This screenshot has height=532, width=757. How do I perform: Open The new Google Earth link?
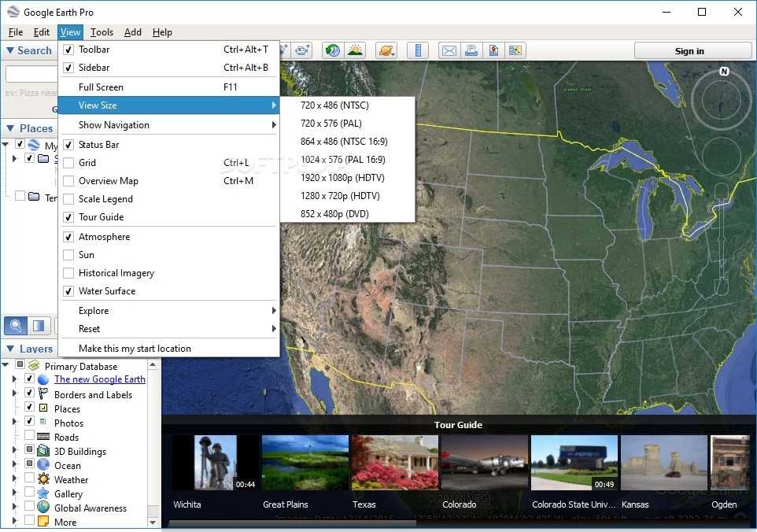coord(100,379)
